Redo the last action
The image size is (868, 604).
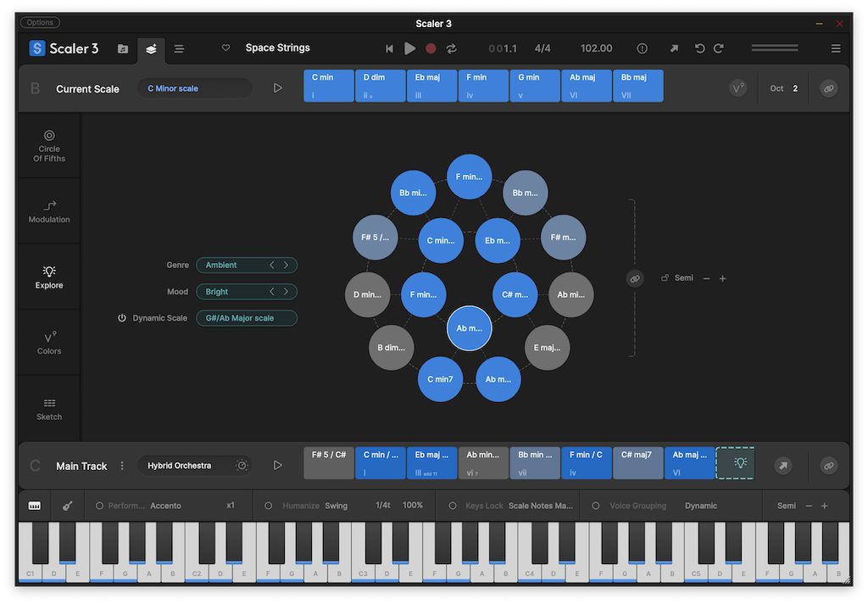(x=719, y=48)
